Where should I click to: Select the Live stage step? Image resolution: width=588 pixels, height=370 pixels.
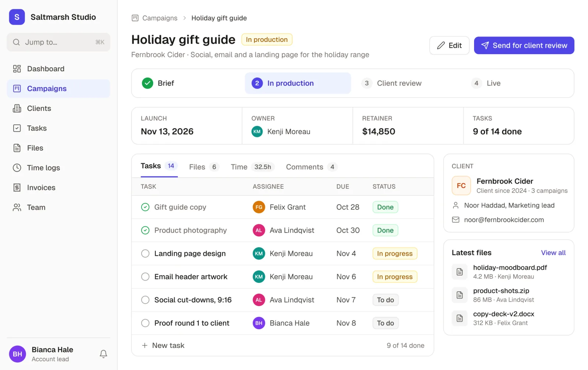click(486, 83)
